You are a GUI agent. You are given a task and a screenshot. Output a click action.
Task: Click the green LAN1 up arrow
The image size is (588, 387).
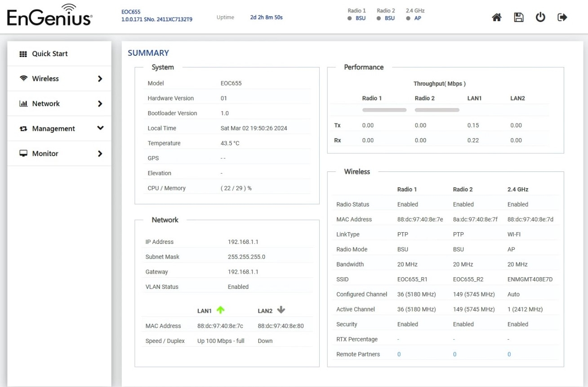(220, 310)
